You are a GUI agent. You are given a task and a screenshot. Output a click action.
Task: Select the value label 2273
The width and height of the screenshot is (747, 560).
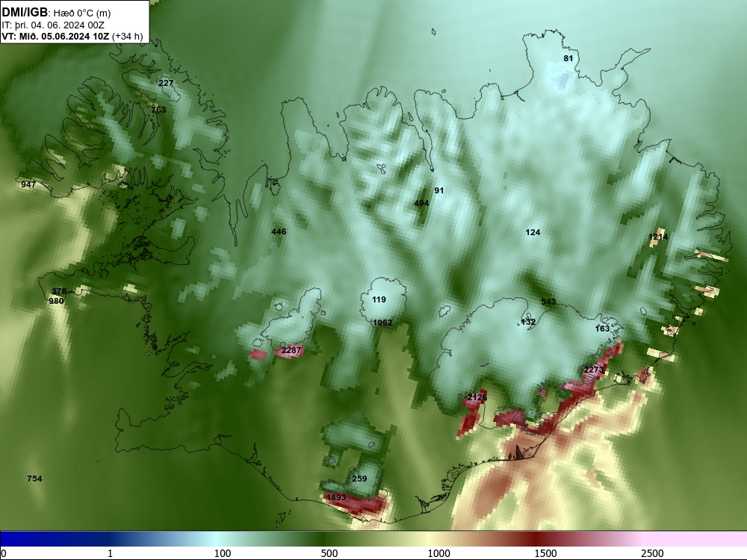[594, 370]
